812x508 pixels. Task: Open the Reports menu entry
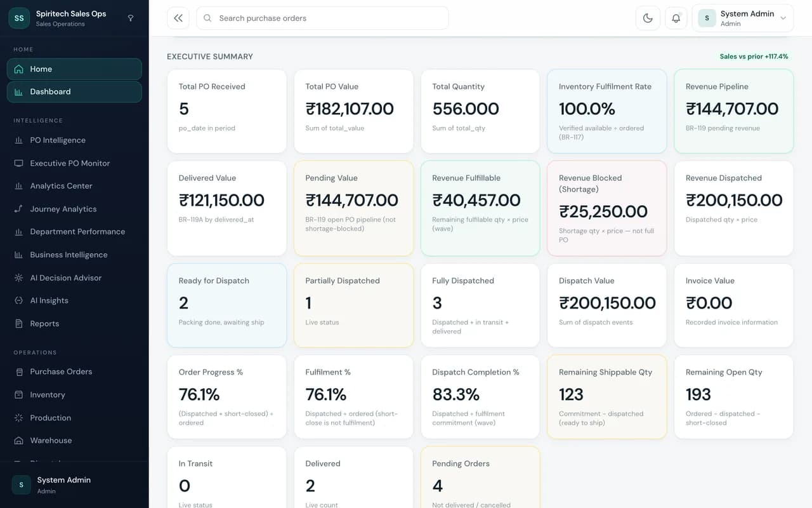tap(74, 324)
